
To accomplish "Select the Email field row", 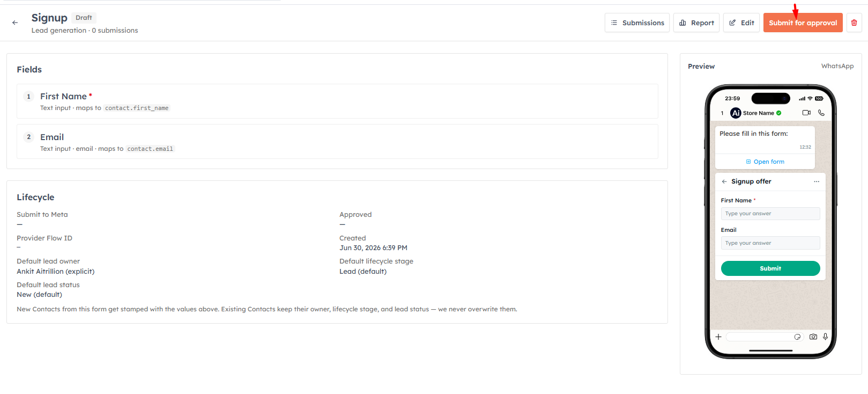I will coord(337,141).
